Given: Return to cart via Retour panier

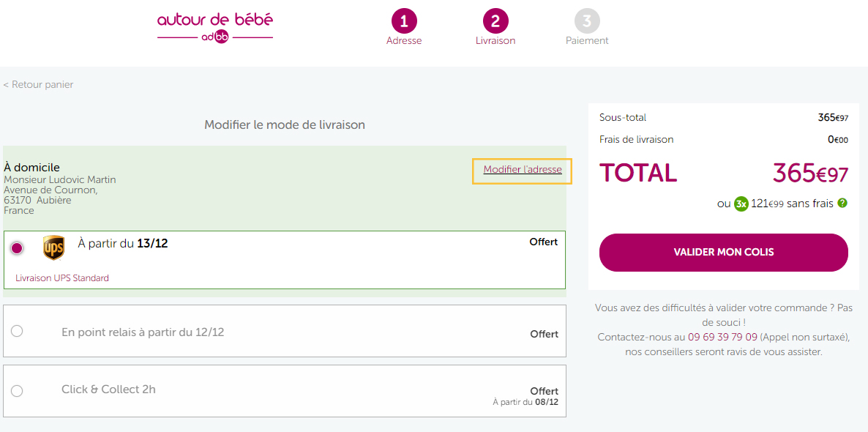Looking at the screenshot, I should point(38,85).
